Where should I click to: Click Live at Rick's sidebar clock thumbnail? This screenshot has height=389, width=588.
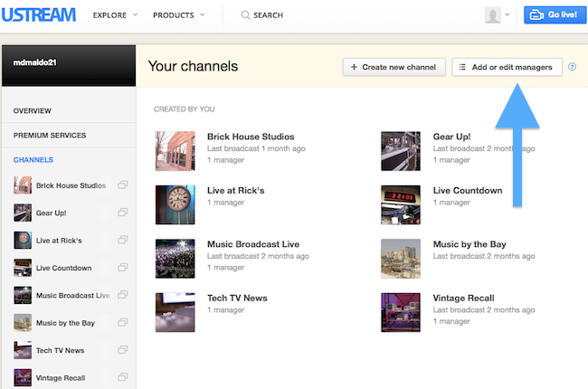(x=23, y=240)
